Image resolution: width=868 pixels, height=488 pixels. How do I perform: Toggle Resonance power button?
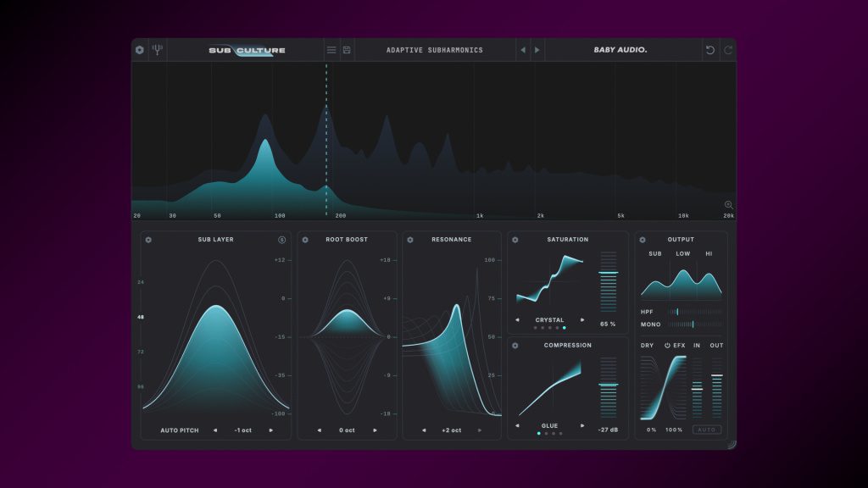[410, 240]
